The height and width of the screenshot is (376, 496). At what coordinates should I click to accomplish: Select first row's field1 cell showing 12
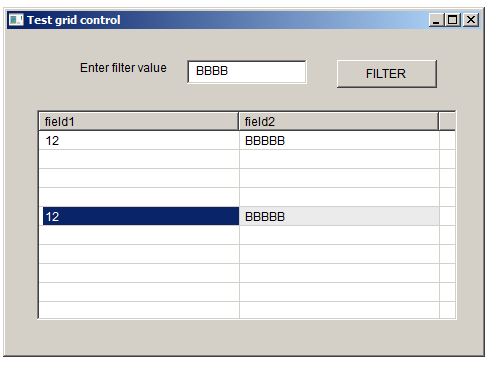pos(139,140)
